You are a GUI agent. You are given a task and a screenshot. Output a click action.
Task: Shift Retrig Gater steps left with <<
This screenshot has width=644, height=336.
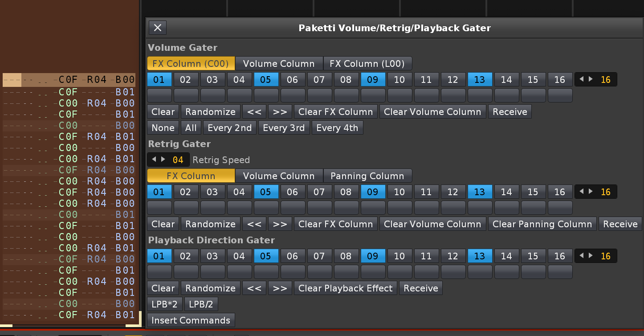254,224
